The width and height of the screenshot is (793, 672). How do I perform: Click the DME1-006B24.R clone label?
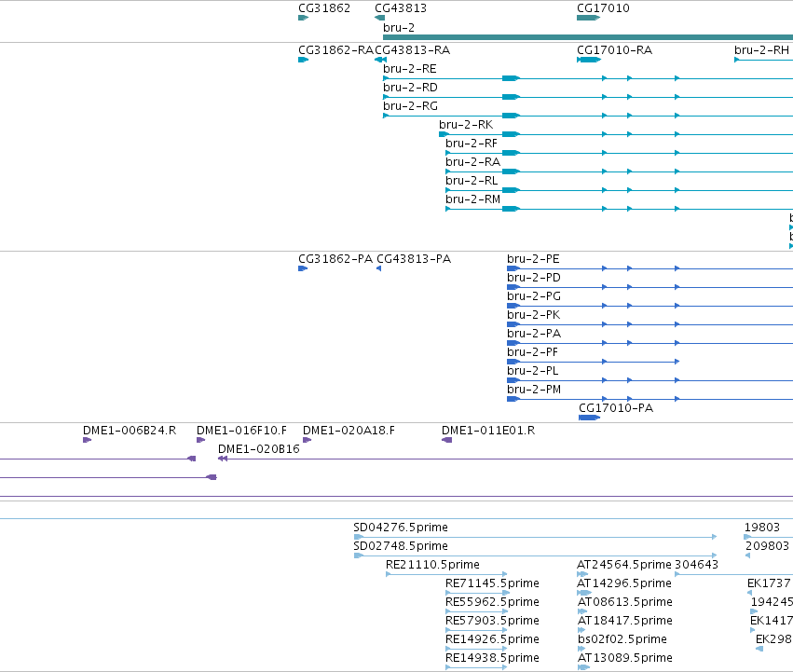[x=130, y=431]
